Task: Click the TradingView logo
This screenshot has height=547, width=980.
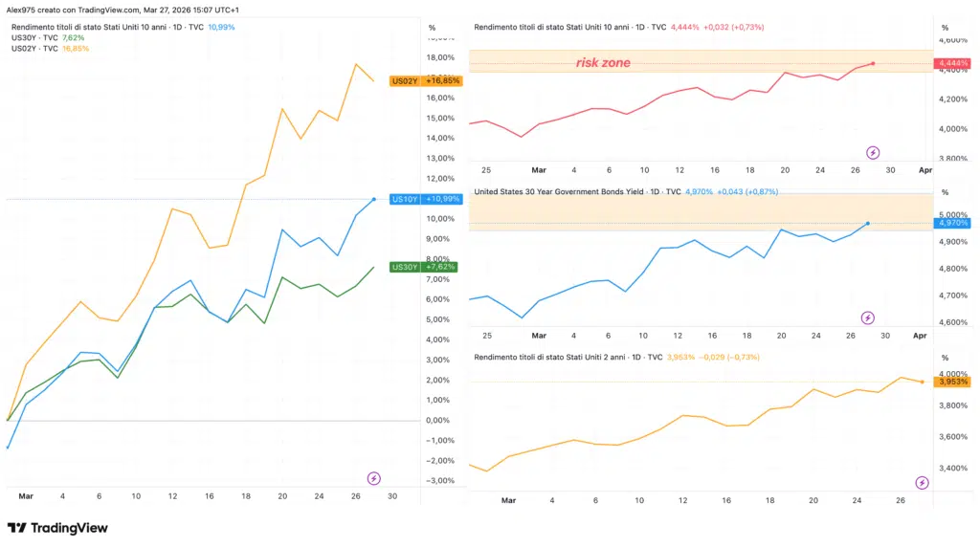Action: tap(57, 528)
